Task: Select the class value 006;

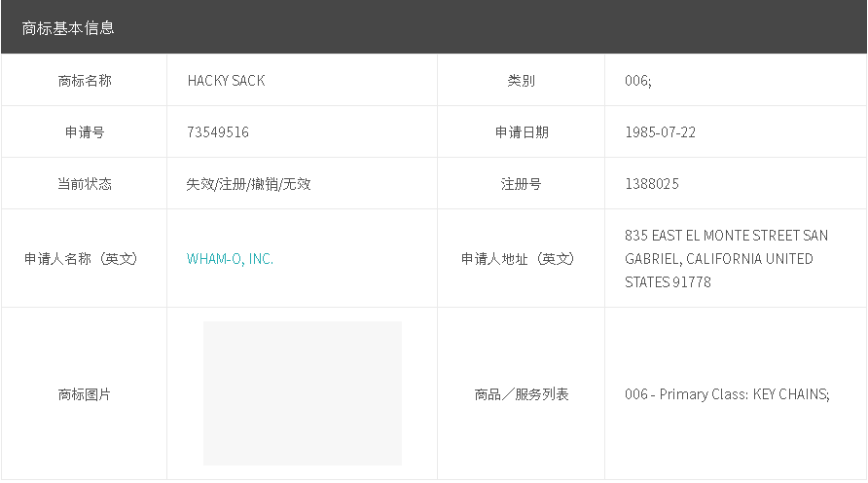Action: [x=638, y=81]
